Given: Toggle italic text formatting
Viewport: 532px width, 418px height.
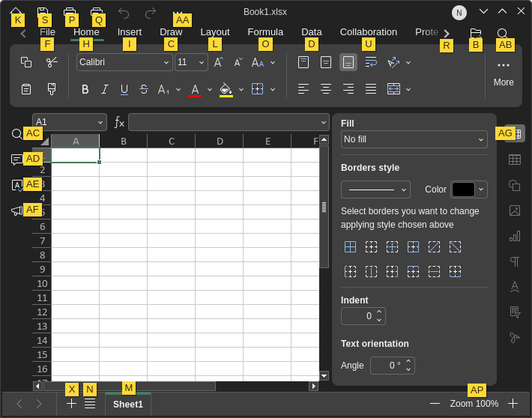Looking at the screenshot, I should (105, 89).
